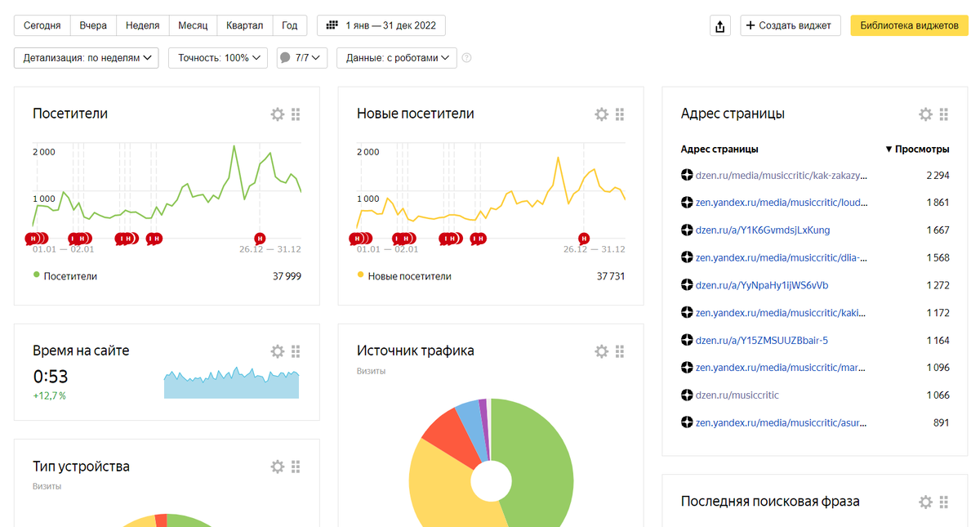This screenshot has width=980, height=527.
Task: Toggle Новые посетители legend item
Action: point(404,276)
